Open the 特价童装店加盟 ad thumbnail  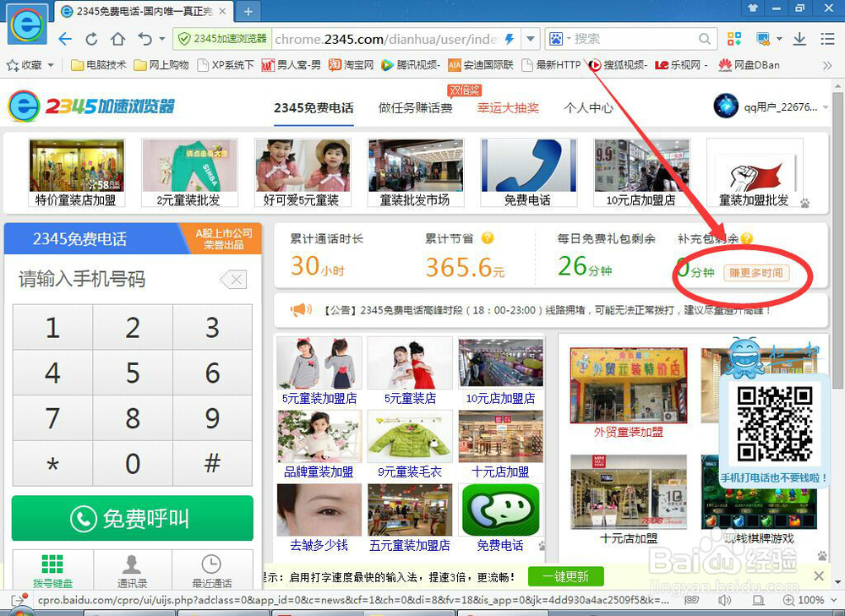click(x=76, y=172)
